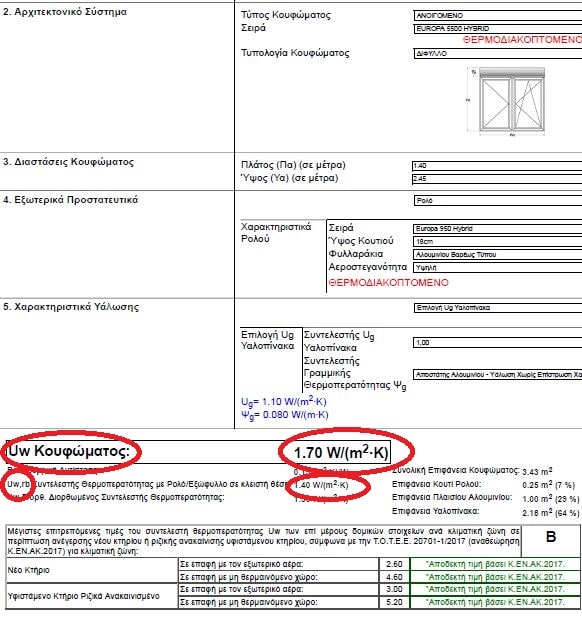Click the double-leaf window diagram thumbnail
Viewport: 582px width, 618px height.
click(507, 102)
